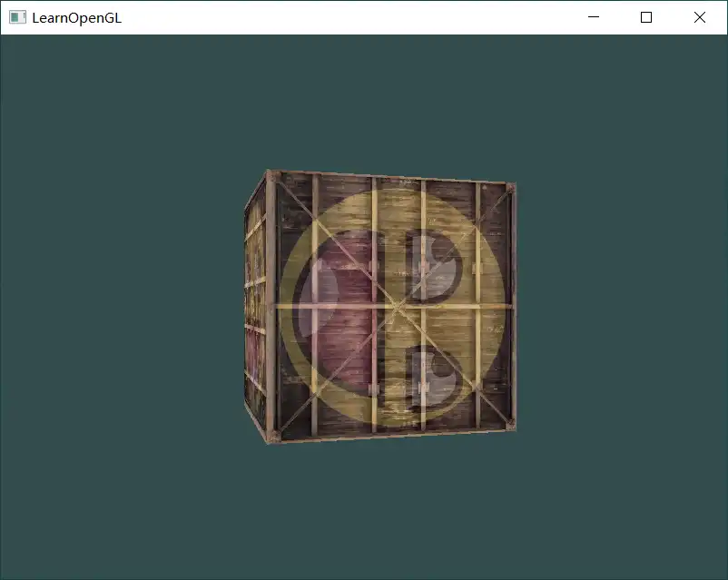The width and height of the screenshot is (728, 580).
Task: Click the center of the crate's front face
Action: pyautogui.click(x=395, y=306)
